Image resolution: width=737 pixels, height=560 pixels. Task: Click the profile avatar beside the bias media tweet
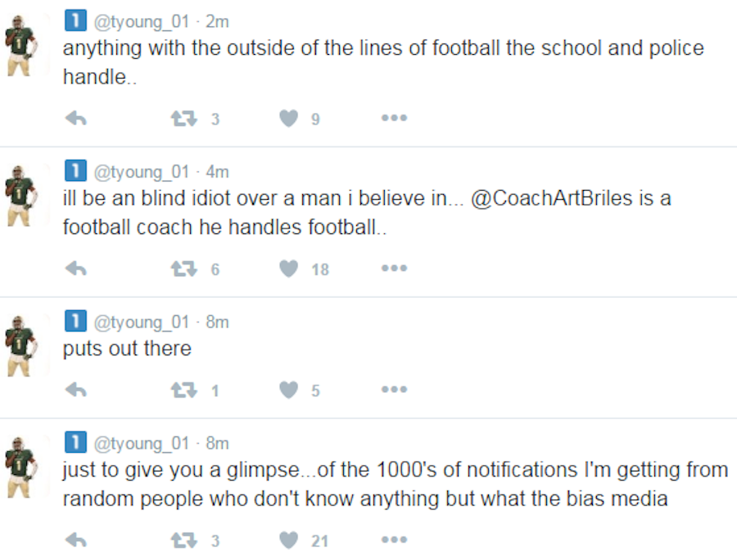20,467
